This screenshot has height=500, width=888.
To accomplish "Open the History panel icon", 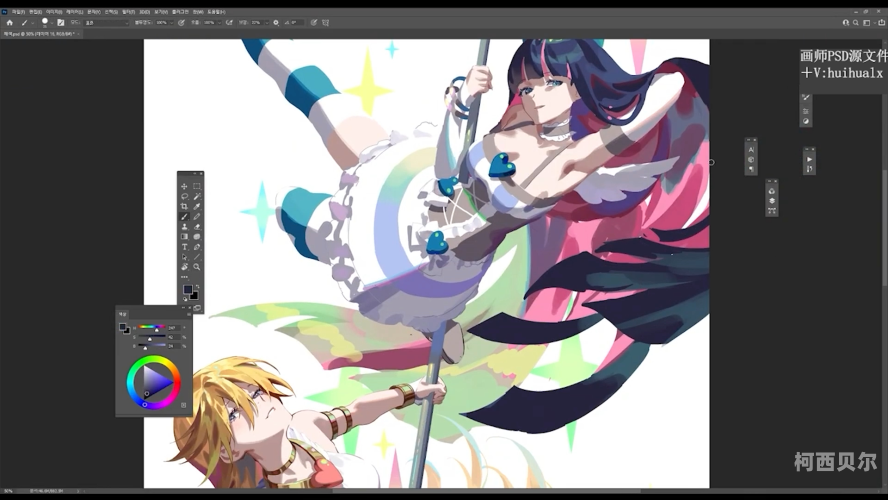I will [809, 169].
